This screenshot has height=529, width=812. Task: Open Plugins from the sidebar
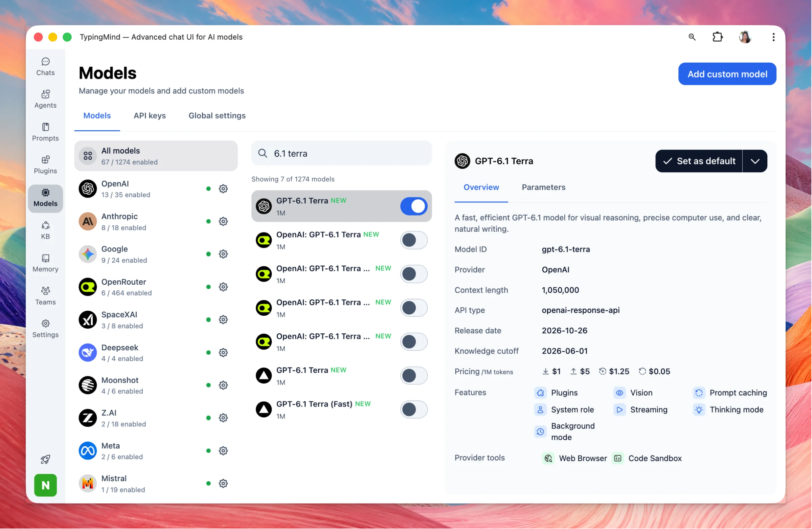pos(45,165)
